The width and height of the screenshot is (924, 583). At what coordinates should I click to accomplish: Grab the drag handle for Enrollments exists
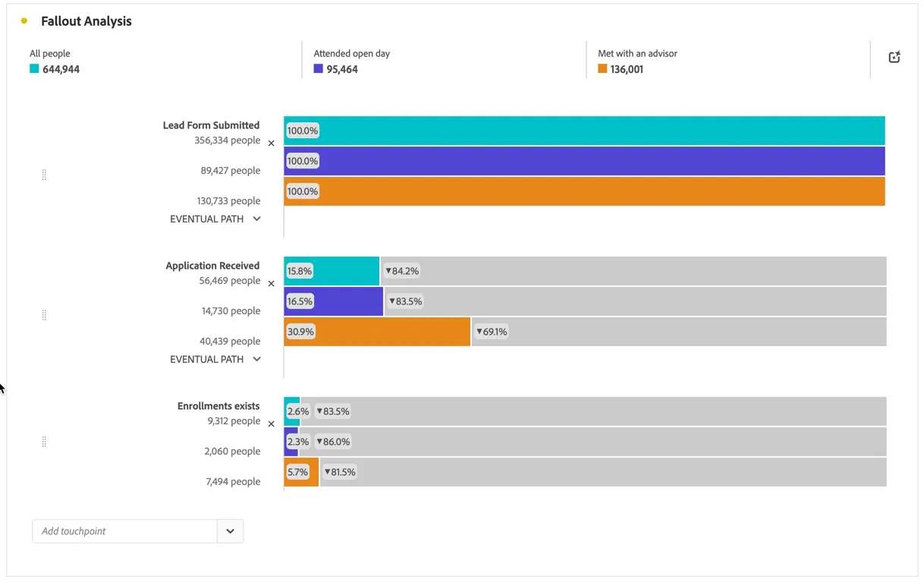click(44, 442)
